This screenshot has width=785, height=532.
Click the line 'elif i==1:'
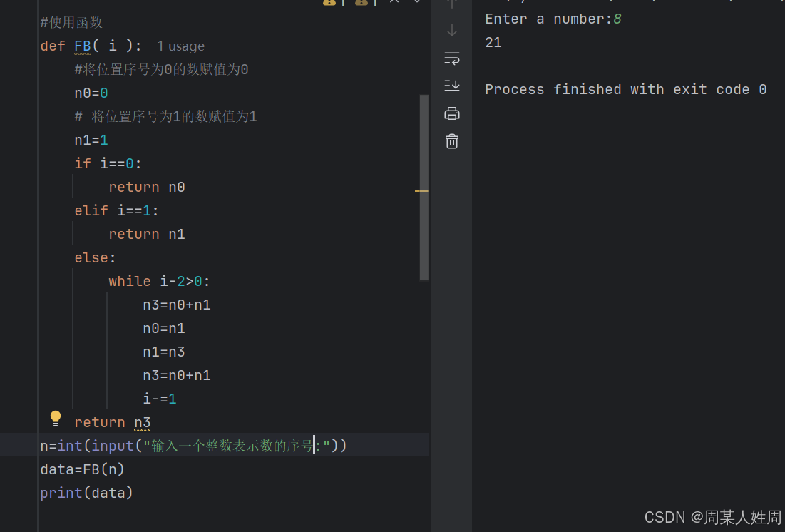click(117, 211)
